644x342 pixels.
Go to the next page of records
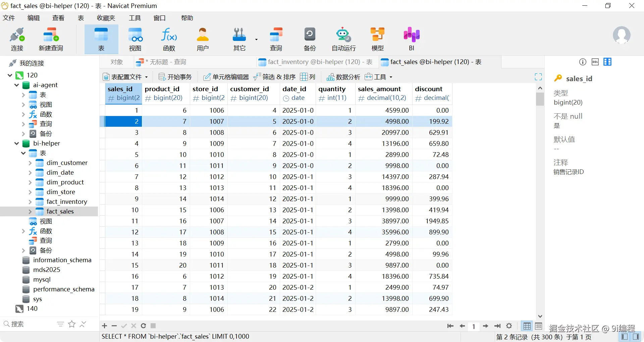[485, 326]
